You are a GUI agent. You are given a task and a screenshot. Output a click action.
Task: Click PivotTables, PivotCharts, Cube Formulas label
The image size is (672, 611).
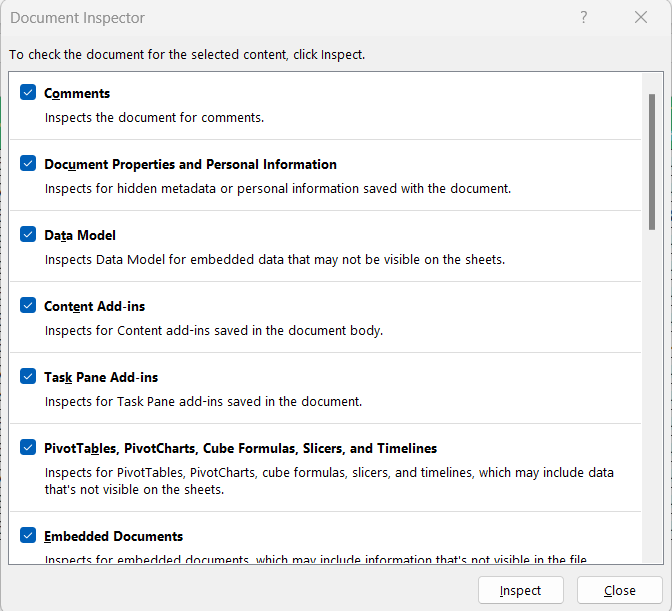pos(240,449)
